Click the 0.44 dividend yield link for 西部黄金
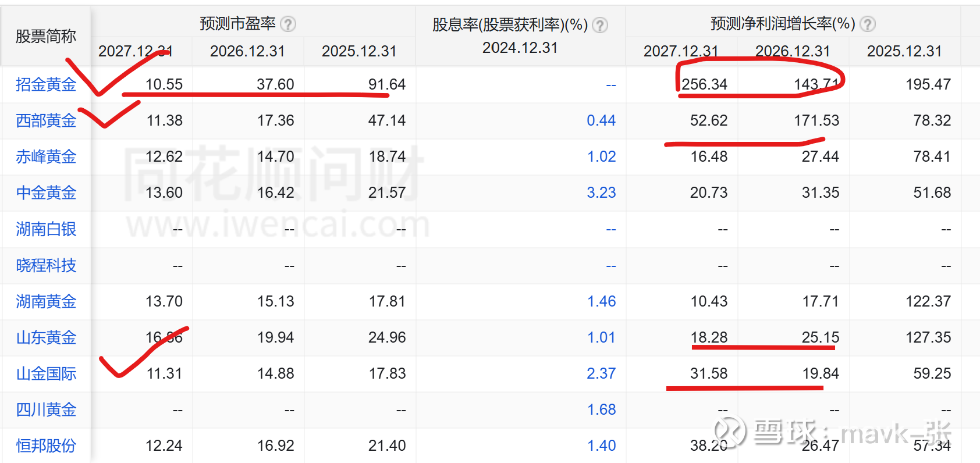Screen dimensions: 980x463 [x=601, y=120]
